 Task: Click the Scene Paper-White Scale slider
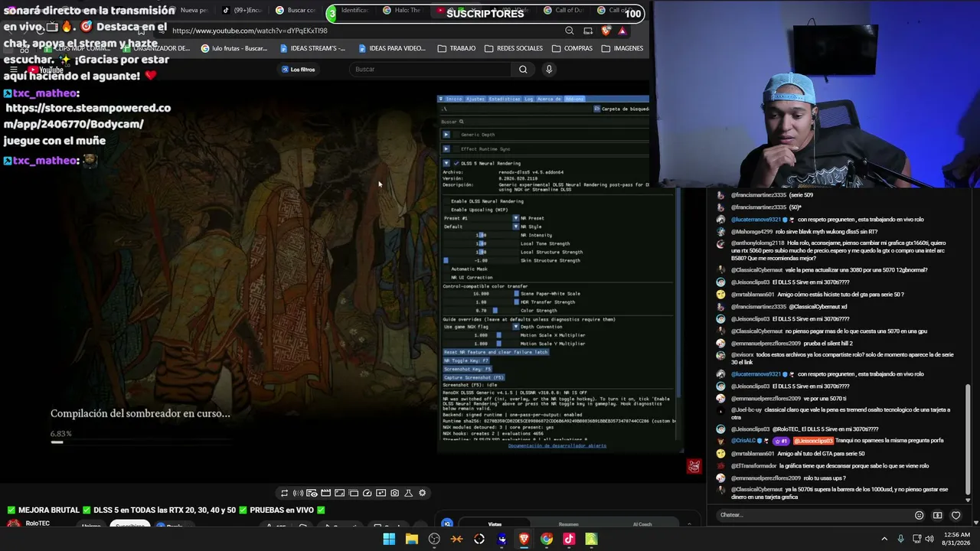pyautogui.click(x=481, y=294)
